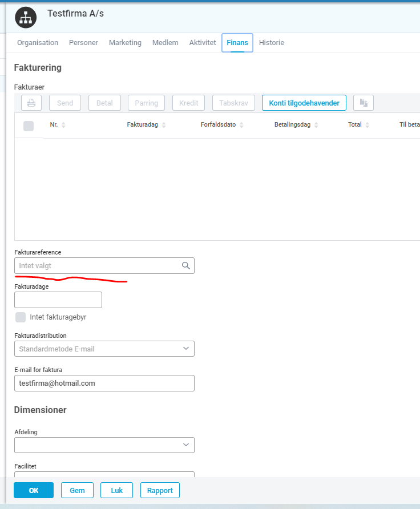Sort by Betalingsdag column arrows
Image resolution: width=420 pixels, height=509 pixels.
(x=317, y=125)
